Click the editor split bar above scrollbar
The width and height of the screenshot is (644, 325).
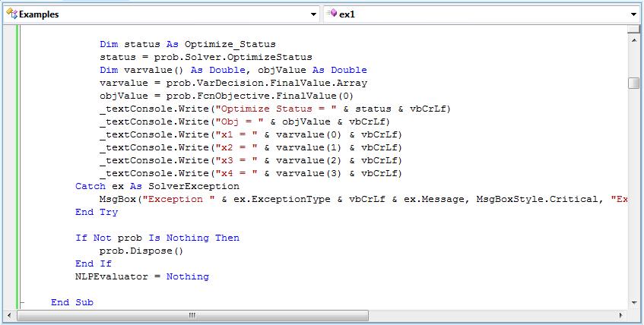click(634, 29)
